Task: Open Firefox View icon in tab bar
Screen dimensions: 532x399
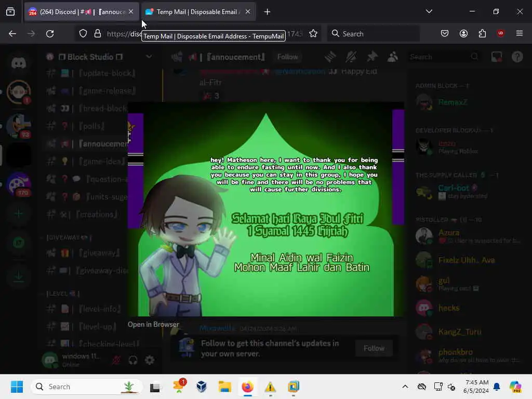Action: click(10, 12)
